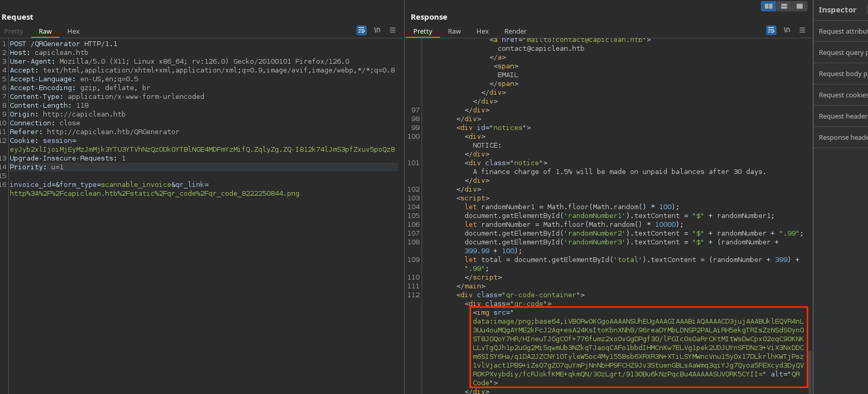This screenshot has height=394, width=868.
Task: Click the Inspector panel title
Action: coord(837,10)
